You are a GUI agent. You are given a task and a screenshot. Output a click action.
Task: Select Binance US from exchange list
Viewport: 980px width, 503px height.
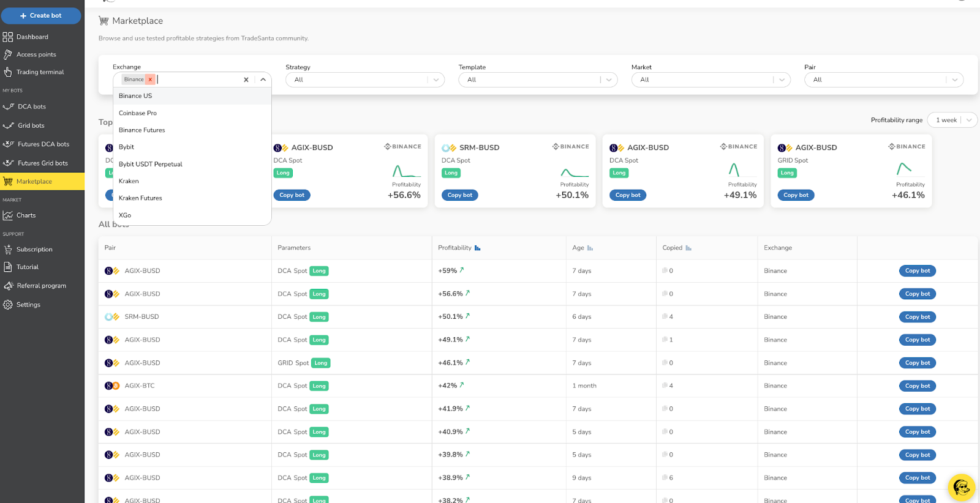[192, 96]
